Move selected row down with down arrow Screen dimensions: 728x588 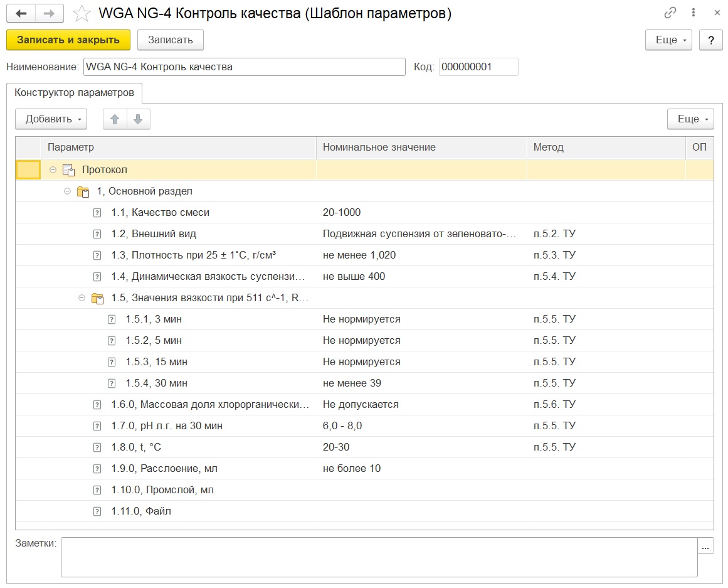pos(138,119)
